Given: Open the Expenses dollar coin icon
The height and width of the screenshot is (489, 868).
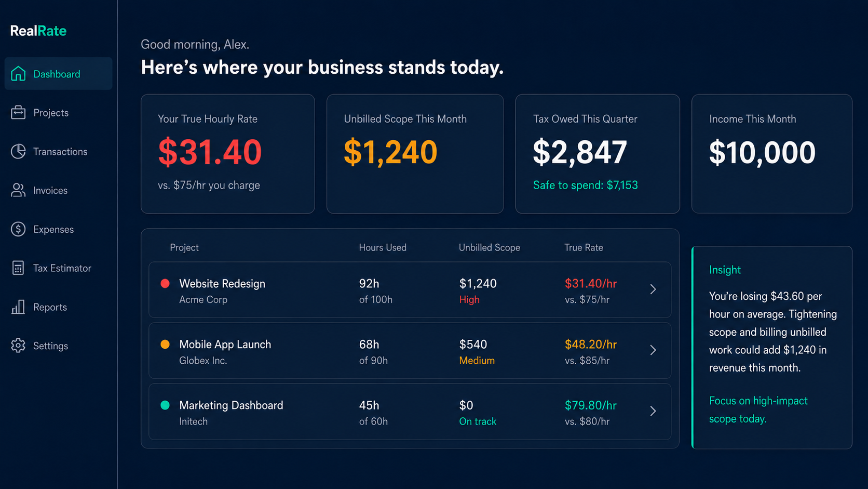Looking at the screenshot, I should tap(18, 229).
